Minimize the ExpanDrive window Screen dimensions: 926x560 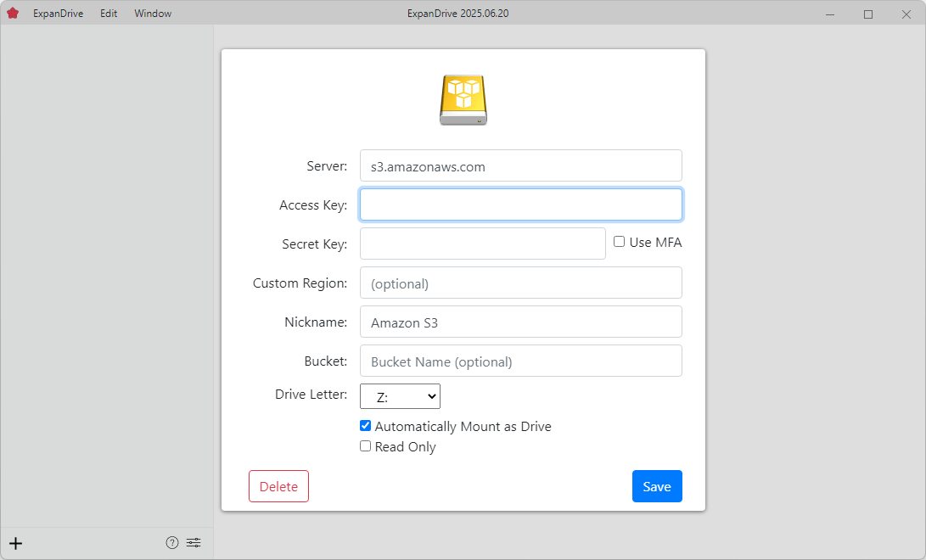coord(830,14)
